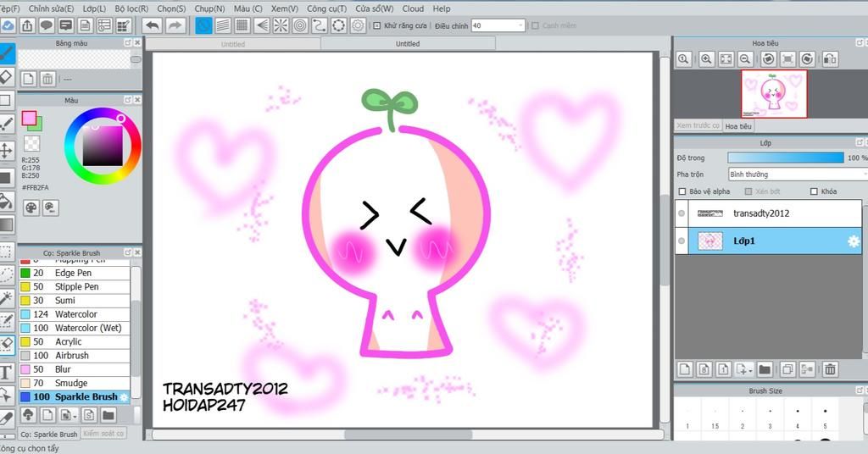Select the Text tool in left toolbar
868x454 pixels.
(x=7, y=372)
